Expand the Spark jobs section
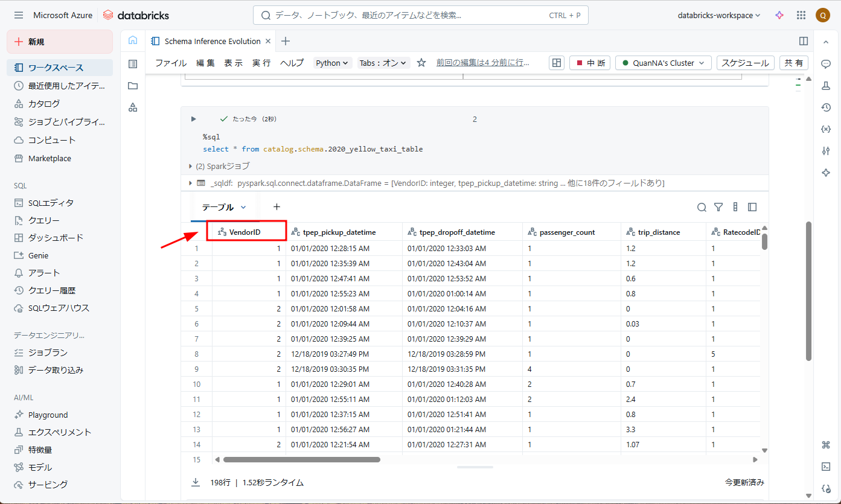 tap(191, 166)
